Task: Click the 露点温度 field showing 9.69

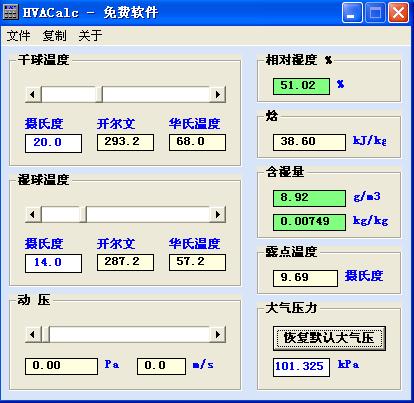Action: [305, 278]
